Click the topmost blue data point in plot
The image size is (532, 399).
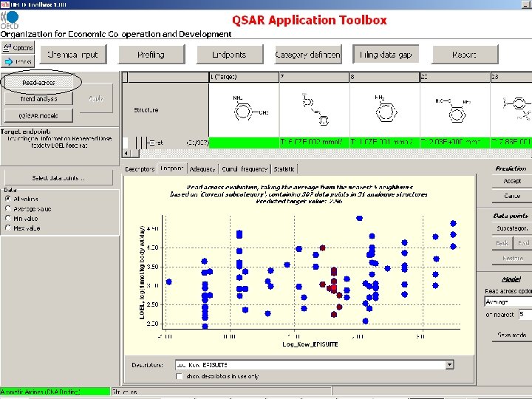(360, 219)
